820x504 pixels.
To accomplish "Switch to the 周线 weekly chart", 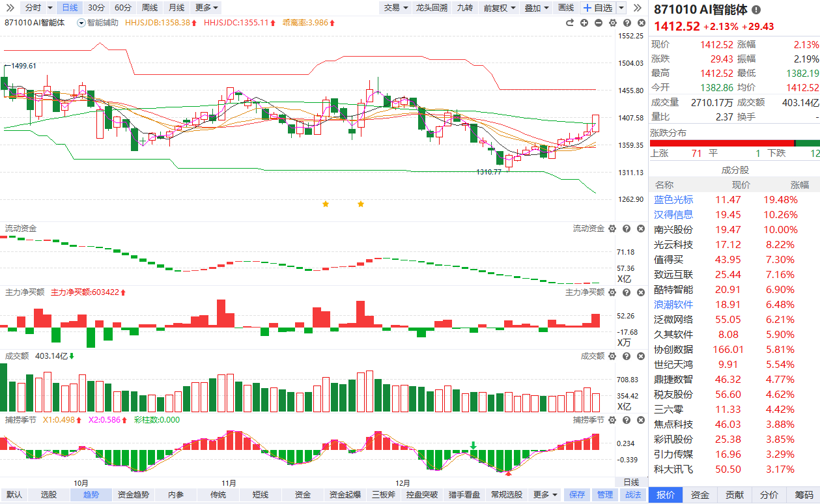I will pos(150,8).
